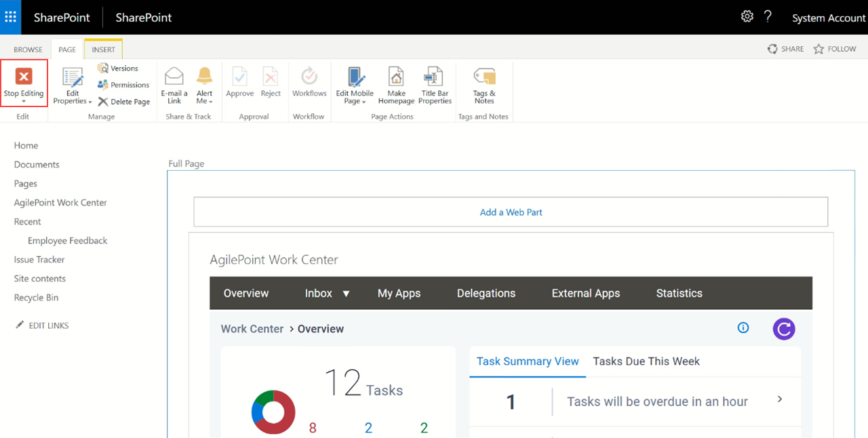
Task: Open Pages in the left navigation
Action: [x=26, y=184]
